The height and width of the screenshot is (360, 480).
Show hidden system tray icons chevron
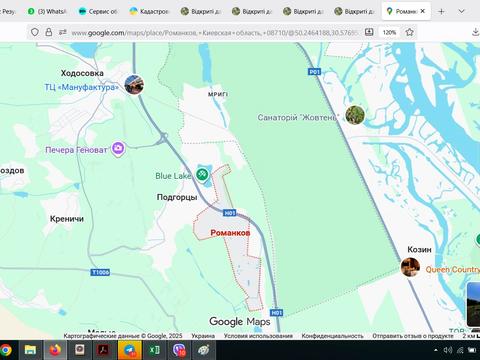(436, 350)
